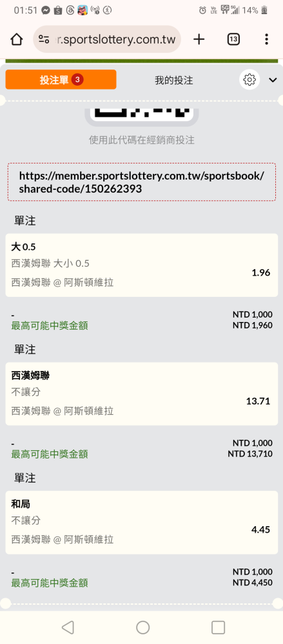The image size is (283, 644).
Task: Tap the Android recent apps square button
Action: 218,627
